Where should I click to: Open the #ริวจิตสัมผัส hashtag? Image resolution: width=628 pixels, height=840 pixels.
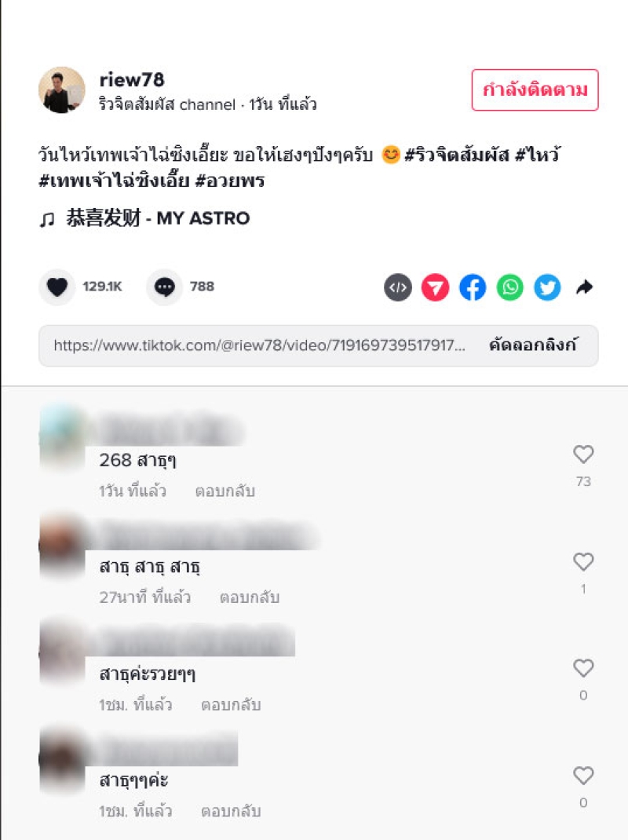tap(457, 155)
